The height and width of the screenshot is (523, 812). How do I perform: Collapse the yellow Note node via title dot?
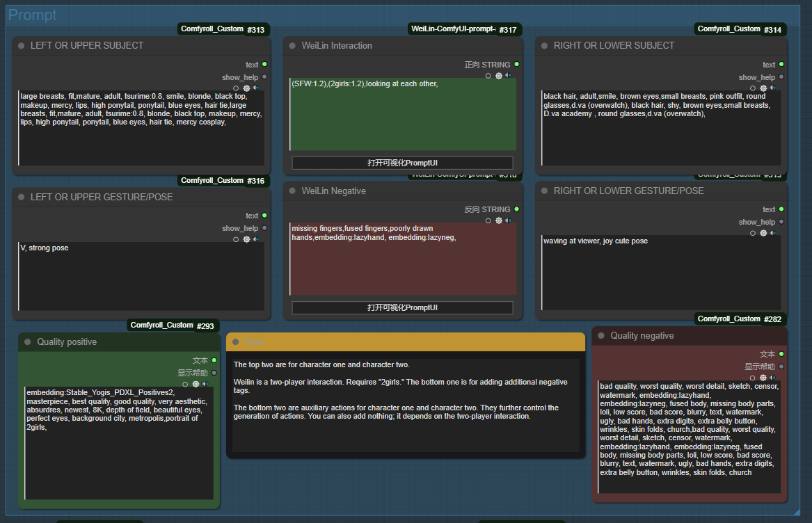[236, 342]
